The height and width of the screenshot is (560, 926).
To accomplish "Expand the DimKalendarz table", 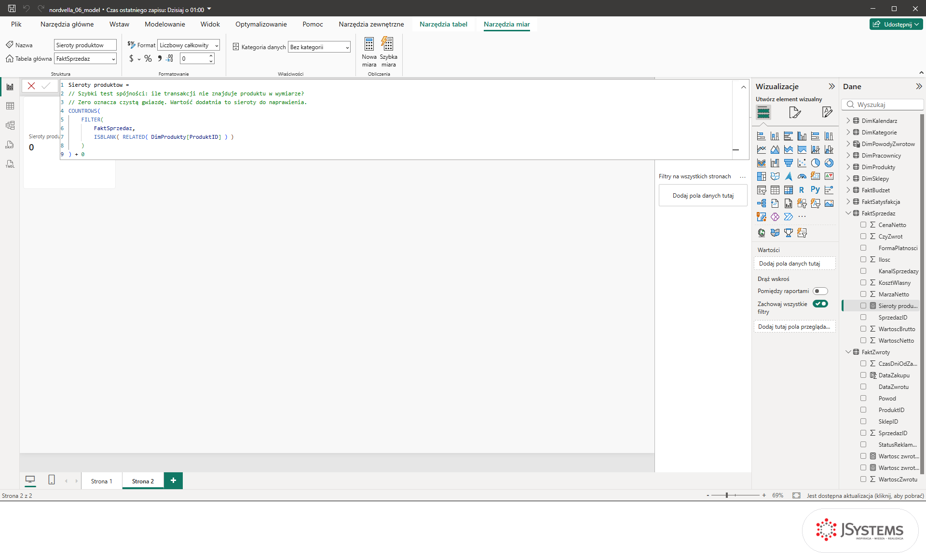I will pos(848,120).
